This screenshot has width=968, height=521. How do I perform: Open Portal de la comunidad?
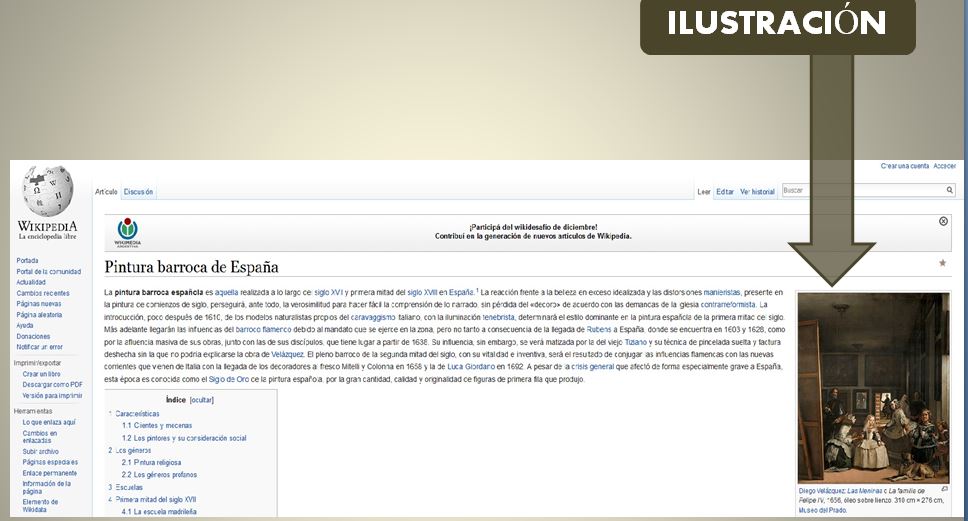[49, 272]
